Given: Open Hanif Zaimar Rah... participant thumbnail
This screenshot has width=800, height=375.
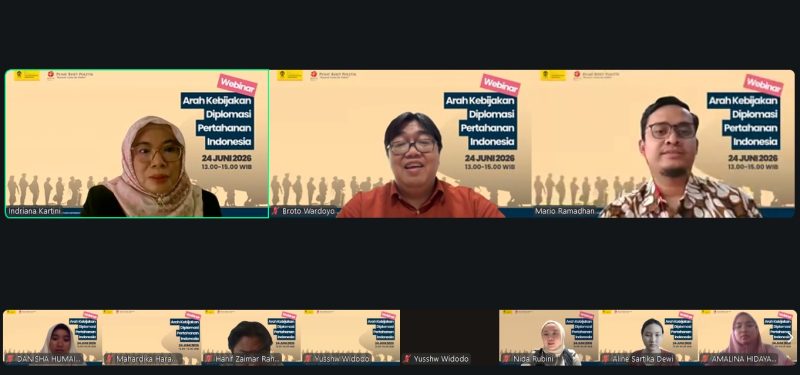Looking at the screenshot, I should point(251,337).
